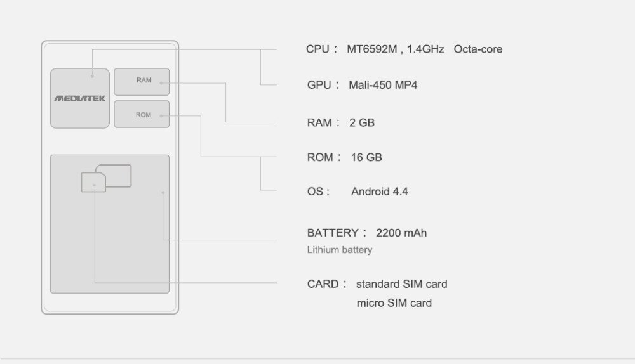
Task: Click the micro SIM card text
Action: pos(394,303)
